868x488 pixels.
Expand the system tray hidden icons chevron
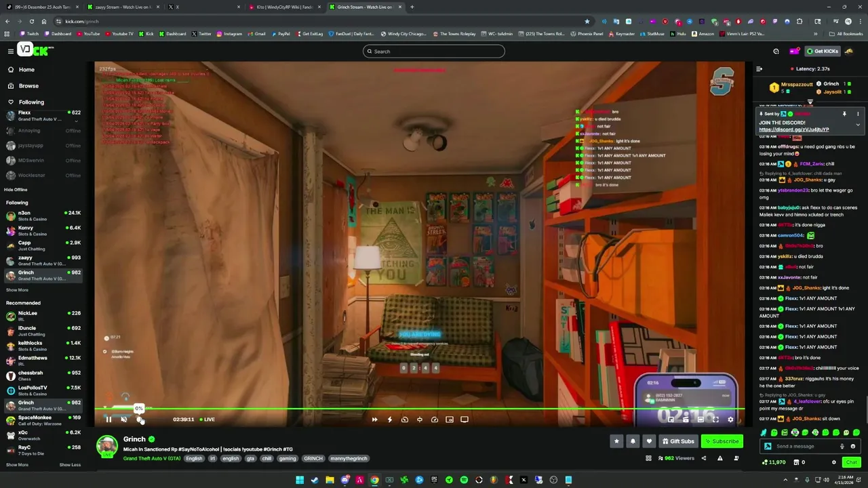click(786, 480)
